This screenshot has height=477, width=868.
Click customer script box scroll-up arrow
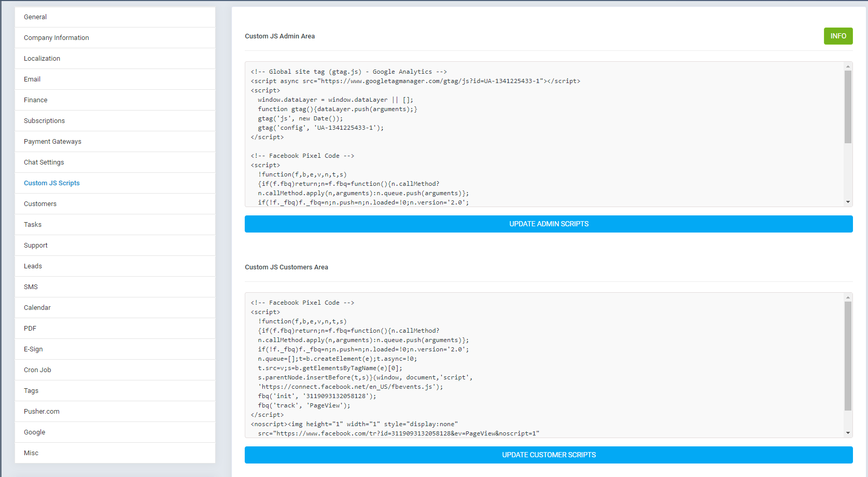(x=848, y=297)
